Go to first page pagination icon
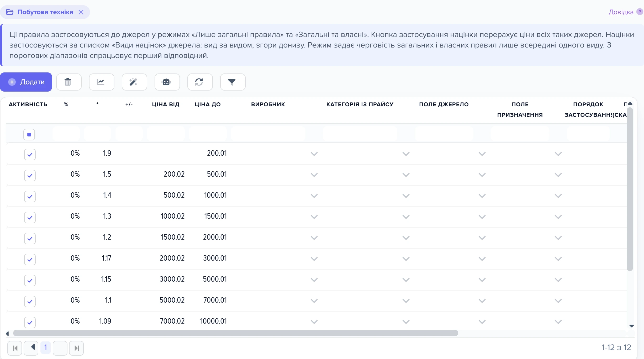This screenshot has height=359, width=644. [15, 348]
